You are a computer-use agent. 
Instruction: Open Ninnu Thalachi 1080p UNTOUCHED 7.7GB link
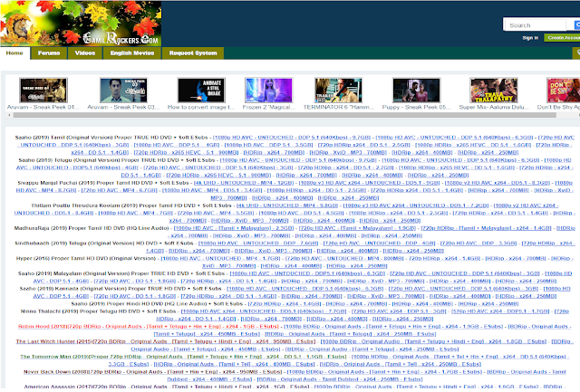(264, 311)
